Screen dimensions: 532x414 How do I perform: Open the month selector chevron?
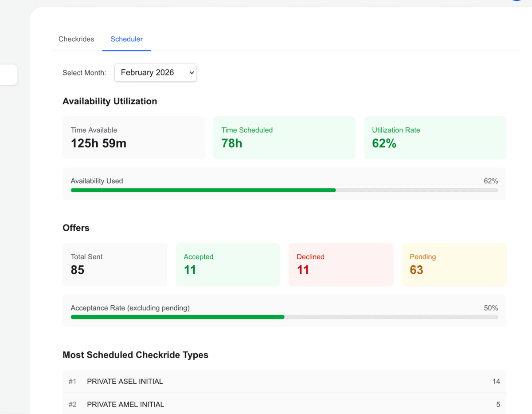click(x=191, y=72)
